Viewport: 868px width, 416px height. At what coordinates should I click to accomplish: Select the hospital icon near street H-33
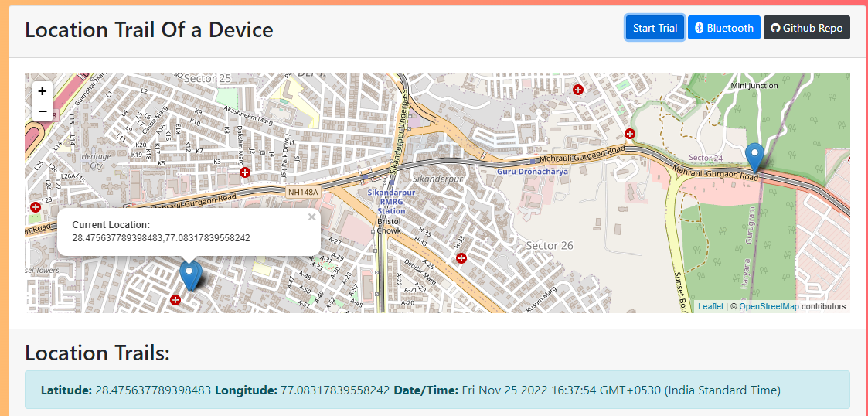(461, 257)
